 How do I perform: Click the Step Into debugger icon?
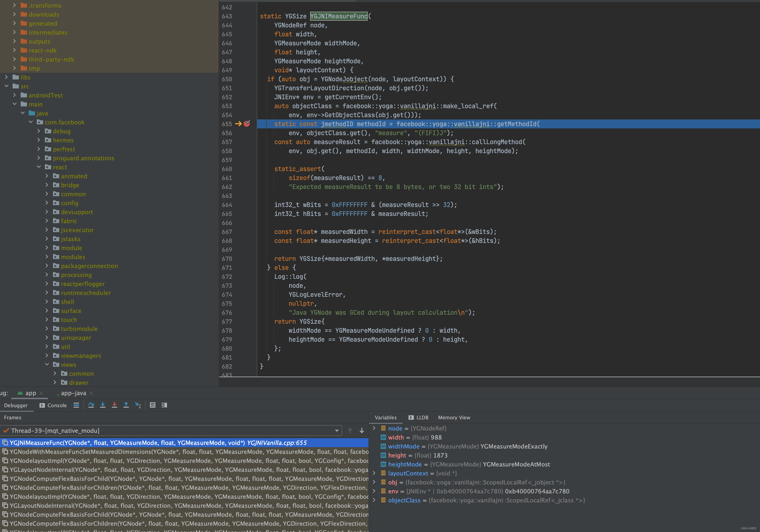pyautogui.click(x=103, y=405)
